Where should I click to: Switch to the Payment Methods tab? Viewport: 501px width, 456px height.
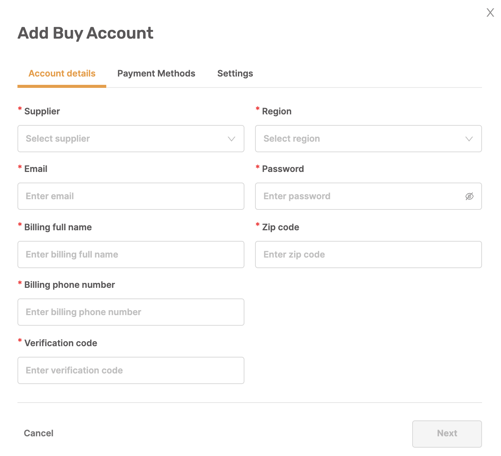coord(156,73)
